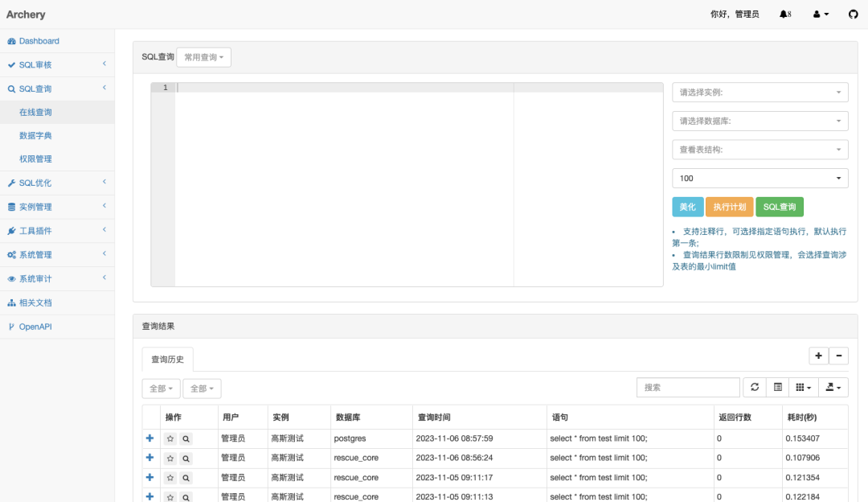Click magnifier on the 09:11:17 row

(x=186, y=477)
